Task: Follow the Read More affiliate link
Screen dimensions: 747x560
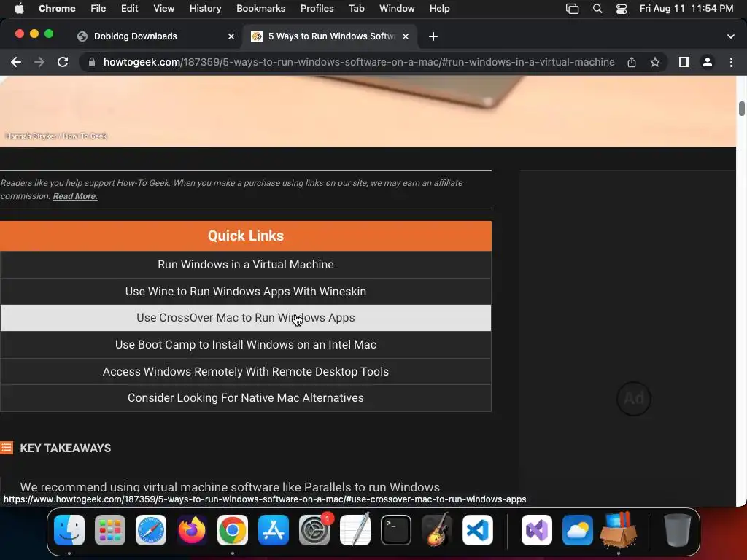Action: pyautogui.click(x=75, y=196)
